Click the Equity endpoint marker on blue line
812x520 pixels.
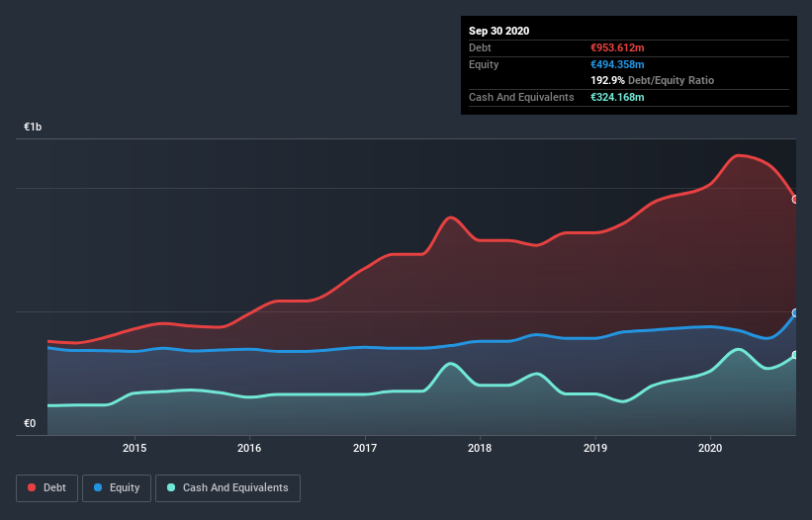[x=795, y=313]
